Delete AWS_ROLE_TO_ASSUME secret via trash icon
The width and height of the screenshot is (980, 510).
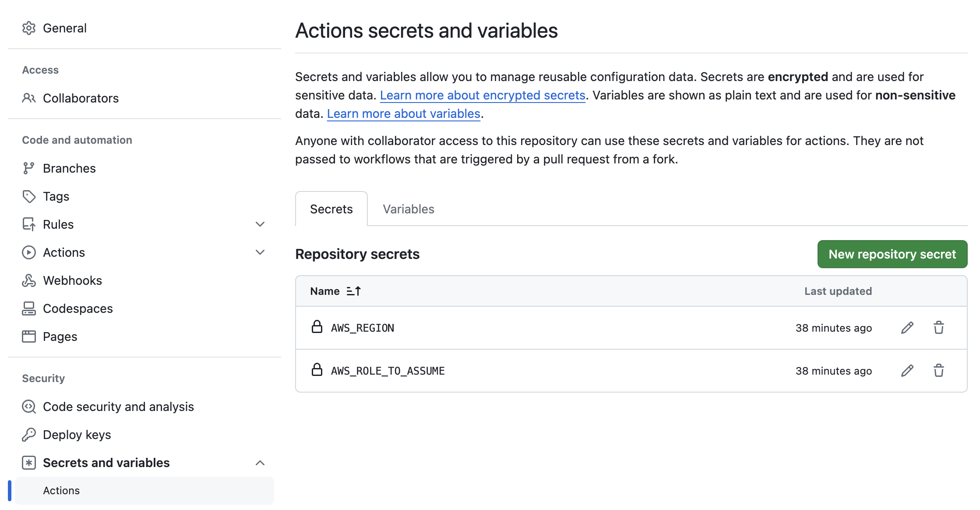pyautogui.click(x=938, y=371)
